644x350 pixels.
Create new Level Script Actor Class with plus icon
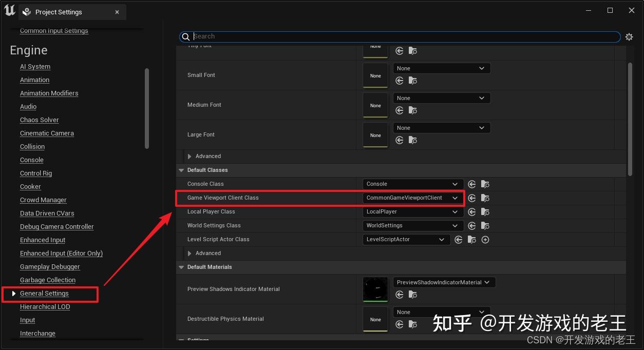tap(485, 239)
